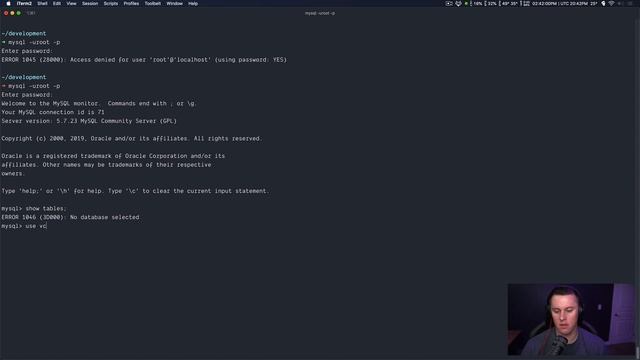
Task: Click the first '~/development' prompt path
Action: pos(24,33)
